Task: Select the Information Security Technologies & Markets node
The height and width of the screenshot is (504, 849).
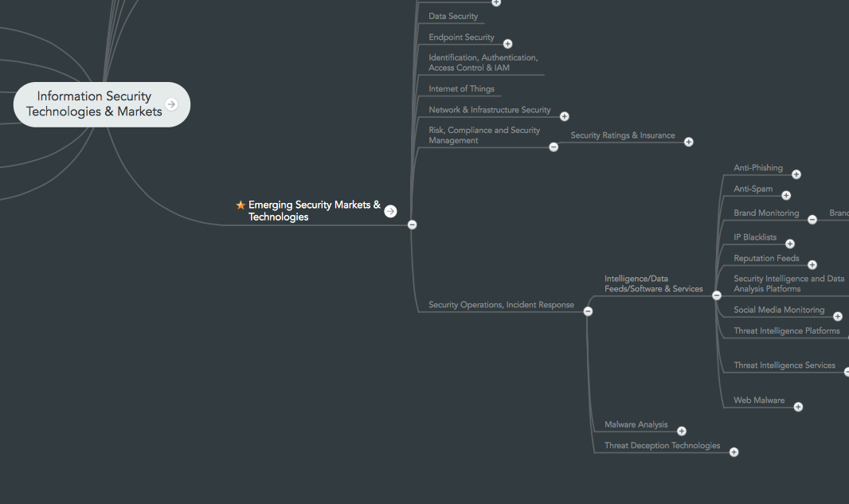Action: coord(96,104)
